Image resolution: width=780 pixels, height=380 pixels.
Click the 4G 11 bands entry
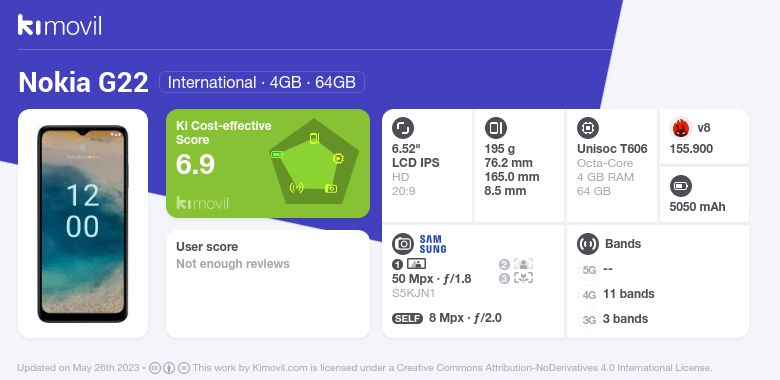[x=617, y=294]
